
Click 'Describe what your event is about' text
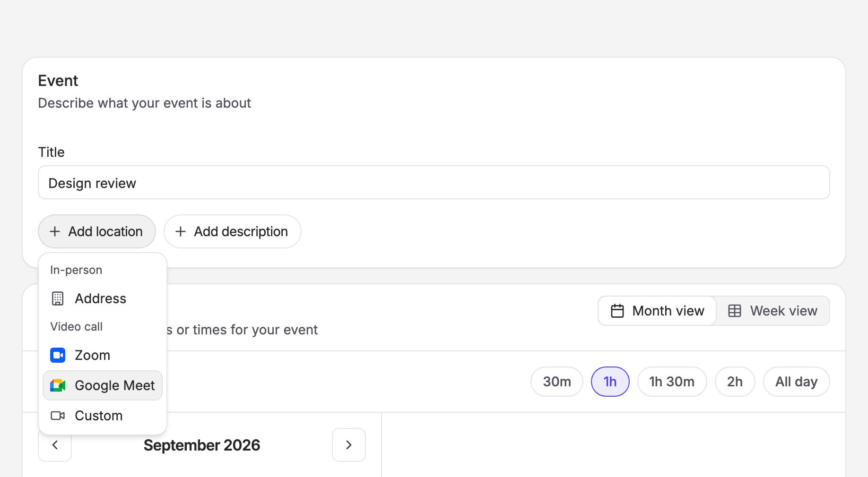[144, 103]
